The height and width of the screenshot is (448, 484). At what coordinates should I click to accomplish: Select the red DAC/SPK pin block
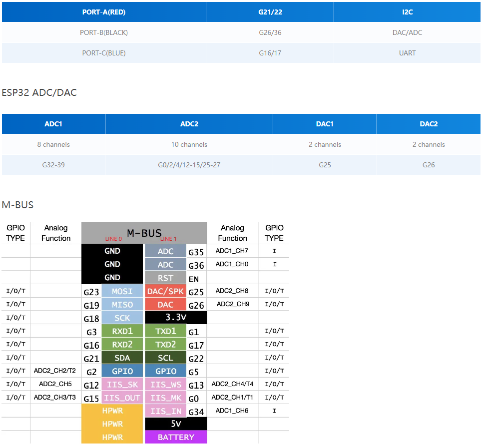(165, 291)
